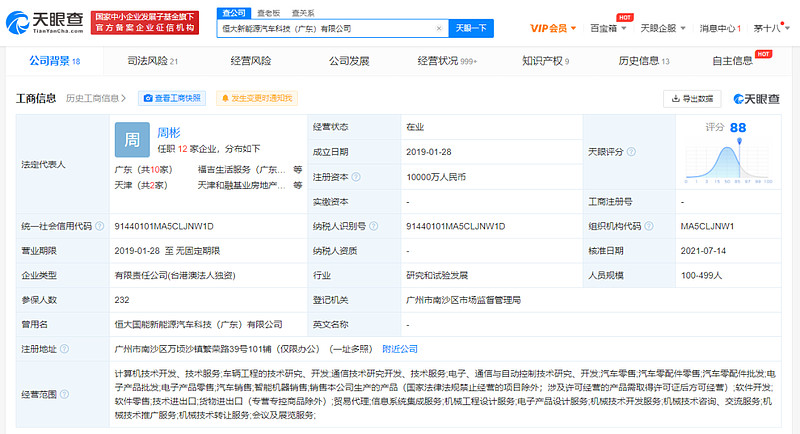Image resolution: width=800 pixels, height=434 pixels.
Task: Open help icon next to 统一社会信用代码
Action: click(x=99, y=226)
